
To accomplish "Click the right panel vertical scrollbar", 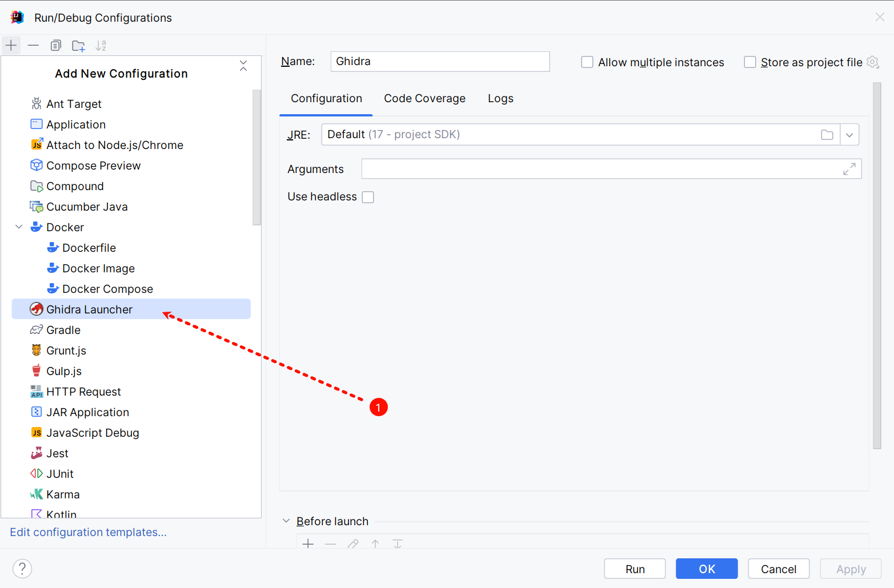I will [877, 265].
